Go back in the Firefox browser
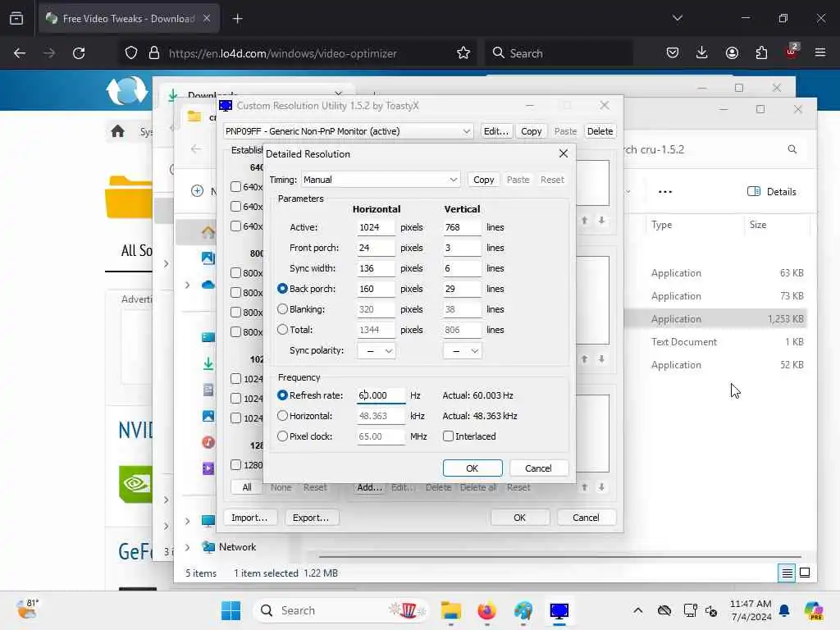 pos(20,53)
